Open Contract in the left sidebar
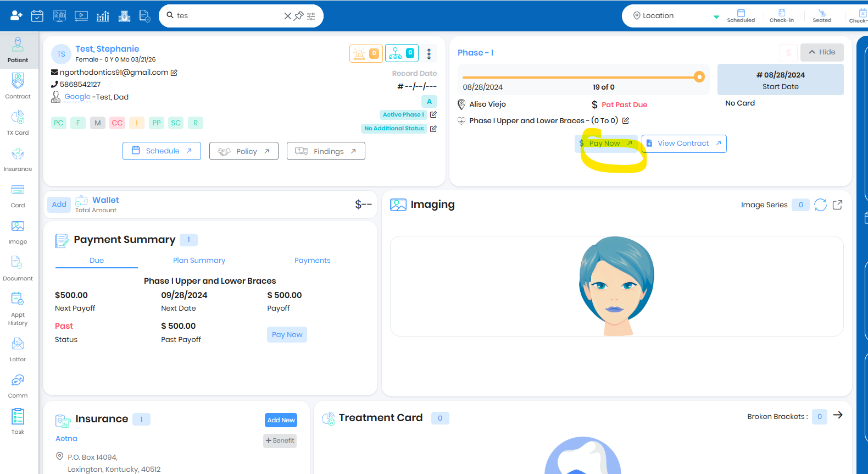Image resolution: width=868 pixels, height=474 pixels. tap(18, 86)
